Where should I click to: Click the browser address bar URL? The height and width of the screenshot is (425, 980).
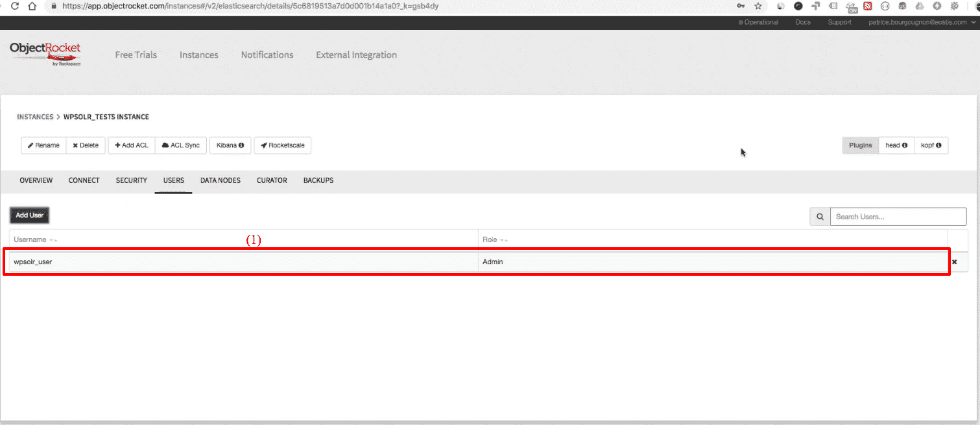click(252, 6)
